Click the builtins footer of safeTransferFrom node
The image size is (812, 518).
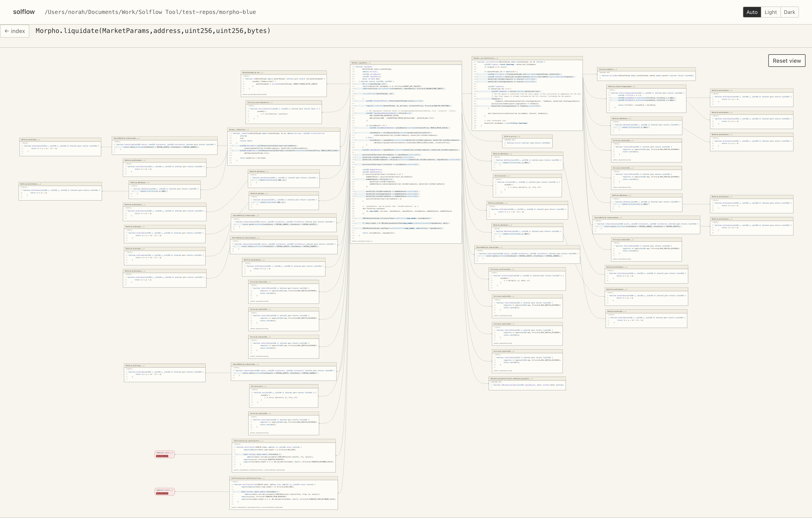point(257,507)
